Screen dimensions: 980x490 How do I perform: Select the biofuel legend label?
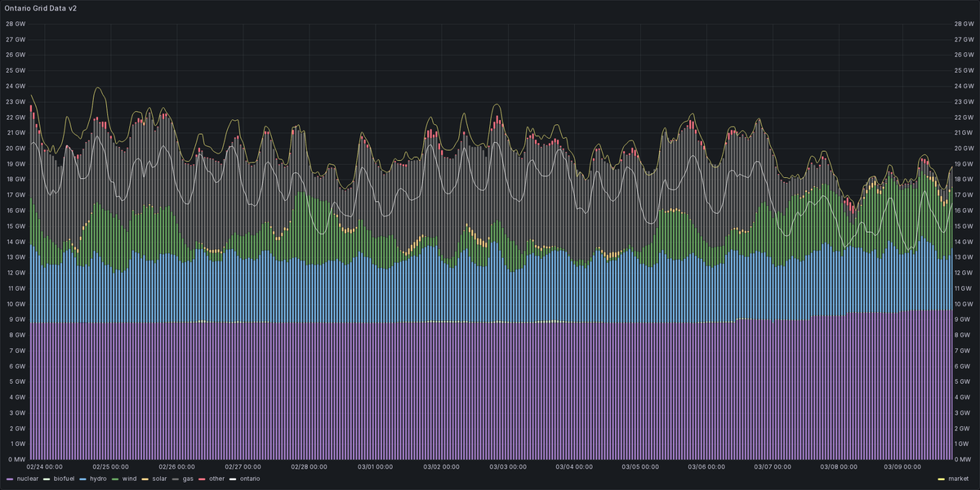(64, 479)
